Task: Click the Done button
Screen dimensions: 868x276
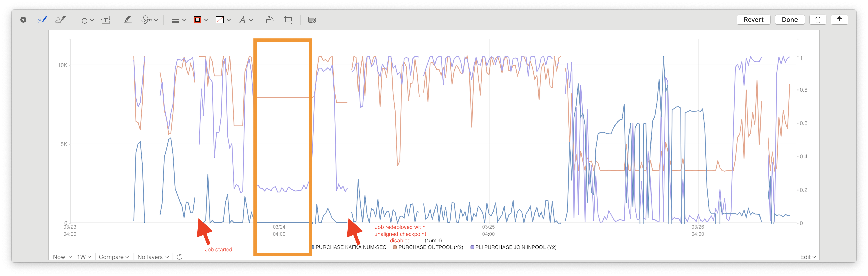Action: 789,20
